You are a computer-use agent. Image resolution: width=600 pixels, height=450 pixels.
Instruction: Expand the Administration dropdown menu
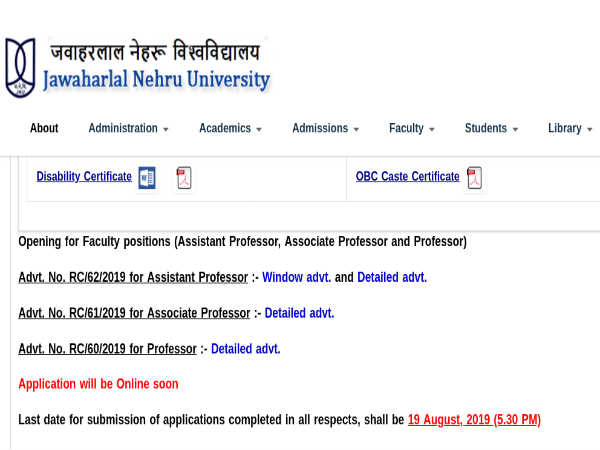tap(128, 128)
